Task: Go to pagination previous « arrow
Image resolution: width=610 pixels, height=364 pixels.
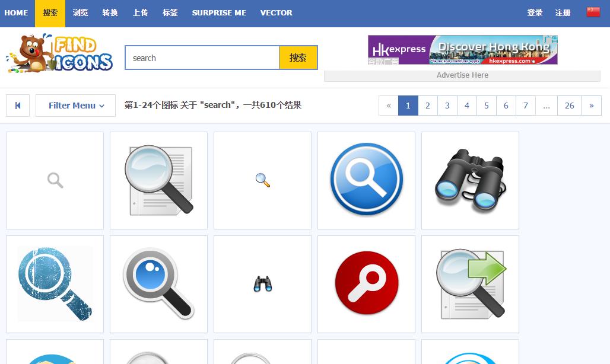Action: click(x=389, y=106)
